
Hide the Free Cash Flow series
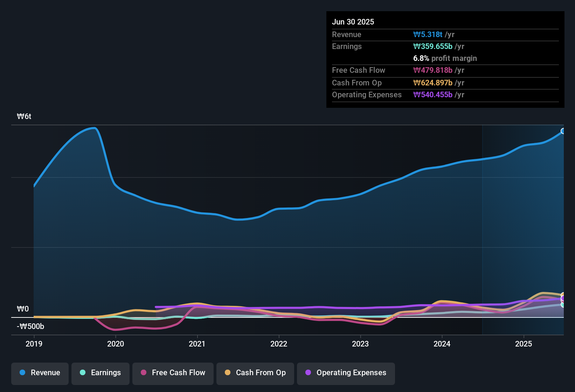pos(173,373)
